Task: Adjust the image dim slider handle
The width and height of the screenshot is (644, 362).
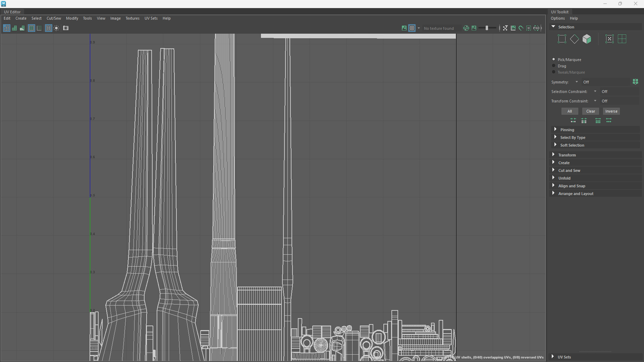Action: pos(487,28)
